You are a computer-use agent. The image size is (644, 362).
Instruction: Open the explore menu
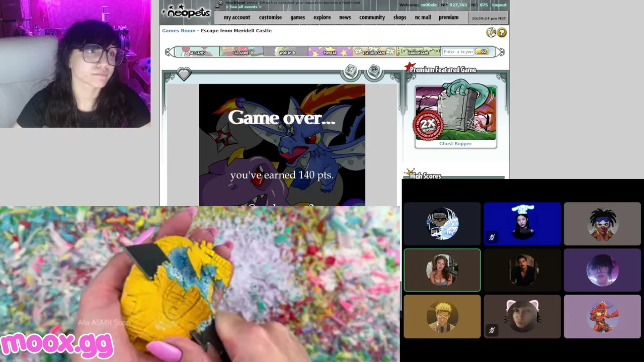[322, 18]
